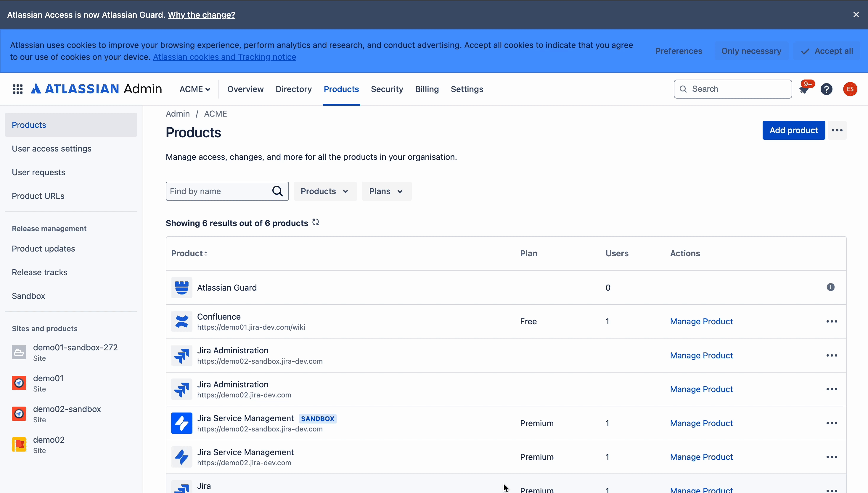868x493 pixels.
Task: Open User access settings in sidebar
Action: (71, 149)
